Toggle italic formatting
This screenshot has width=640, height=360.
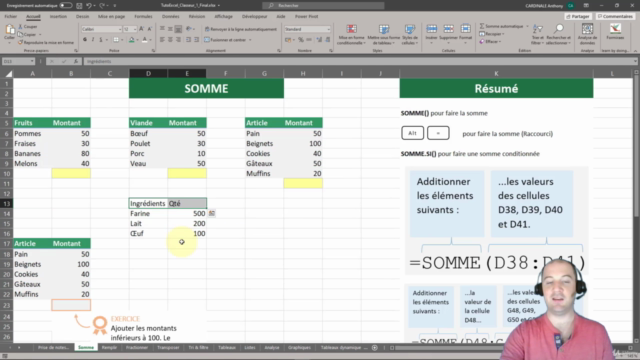pyautogui.click(x=93, y=40)
